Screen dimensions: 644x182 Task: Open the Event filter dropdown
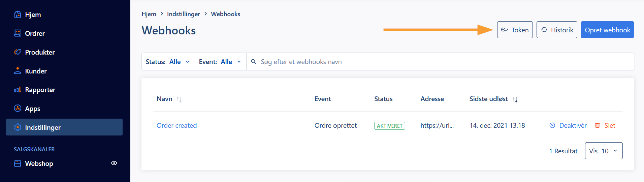[x=221, y=62]
